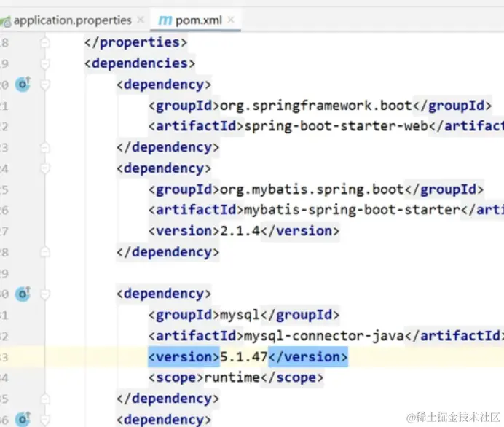The image size is (504, 427).
Task: Close the pom.xml tab
Action: tap(231, 20)
